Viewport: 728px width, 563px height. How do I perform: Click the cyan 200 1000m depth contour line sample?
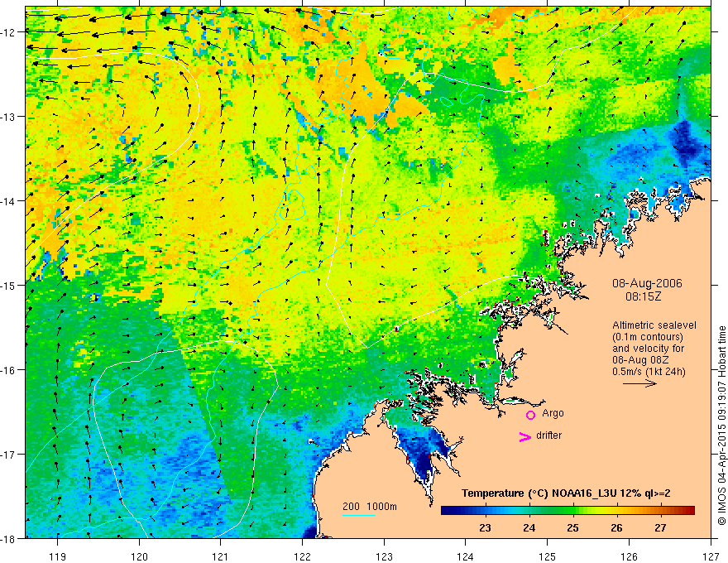359,515
